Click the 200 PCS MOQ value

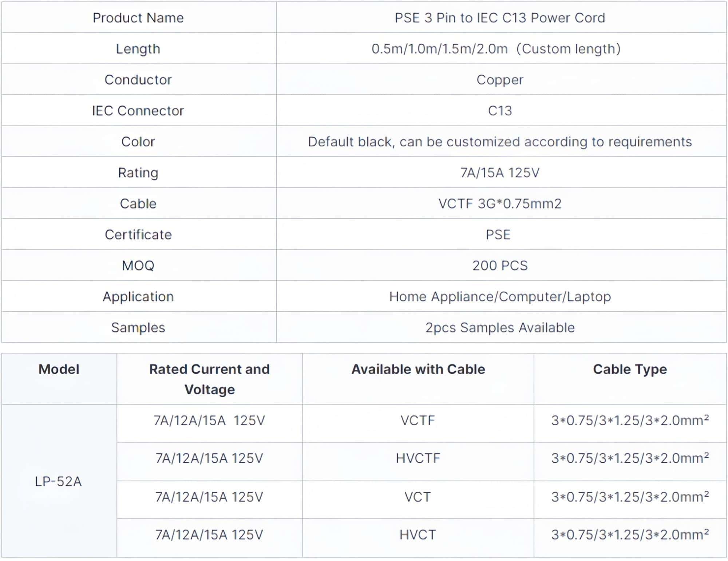pos(500,265)
